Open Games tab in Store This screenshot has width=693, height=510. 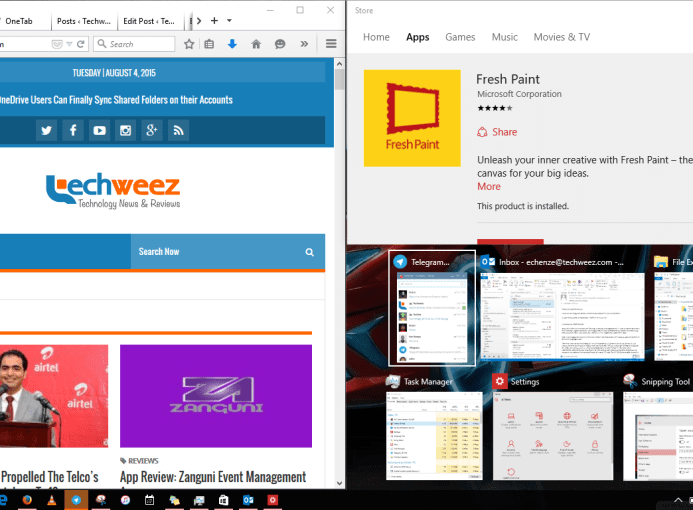(460, 37)
